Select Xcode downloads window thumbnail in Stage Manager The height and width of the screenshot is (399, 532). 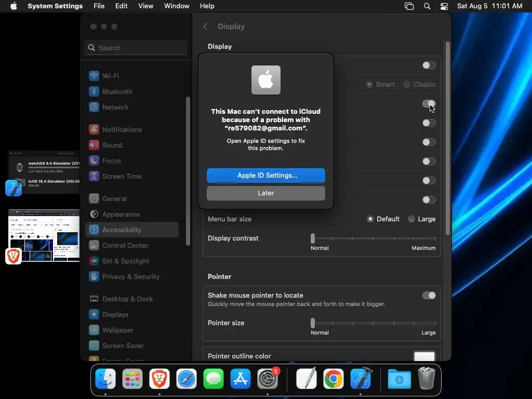(44, 172)
